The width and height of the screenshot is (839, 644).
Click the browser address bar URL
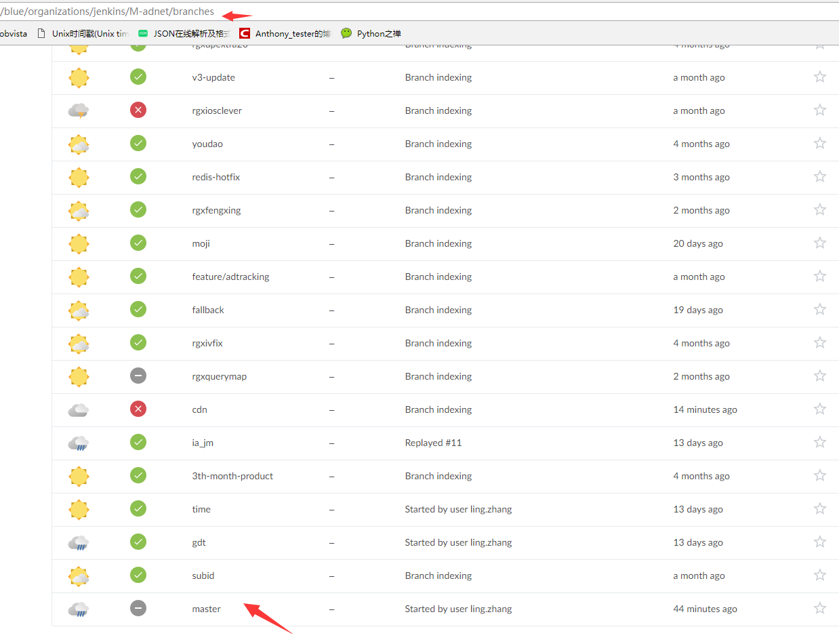point(108,12)
